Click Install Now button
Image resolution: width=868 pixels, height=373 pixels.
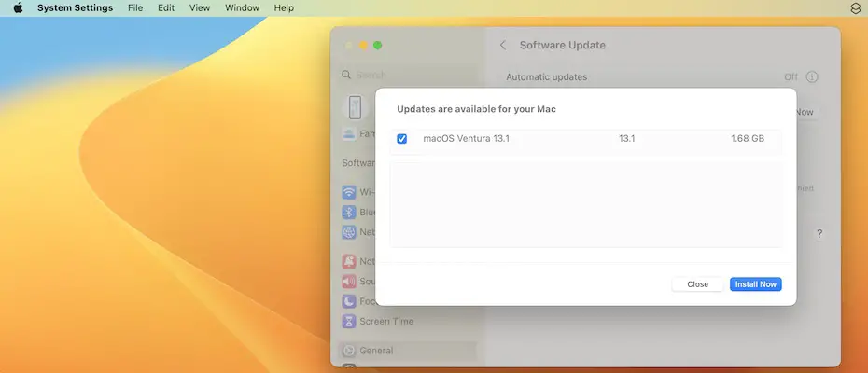pyautogui.click(x=756, y=283)
